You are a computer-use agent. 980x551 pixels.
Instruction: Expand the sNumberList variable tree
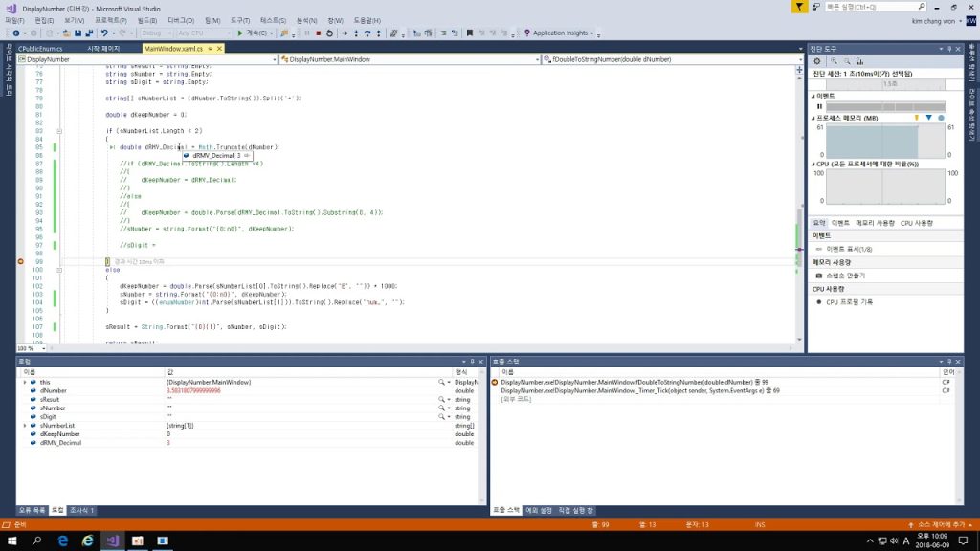click(26, 425)
